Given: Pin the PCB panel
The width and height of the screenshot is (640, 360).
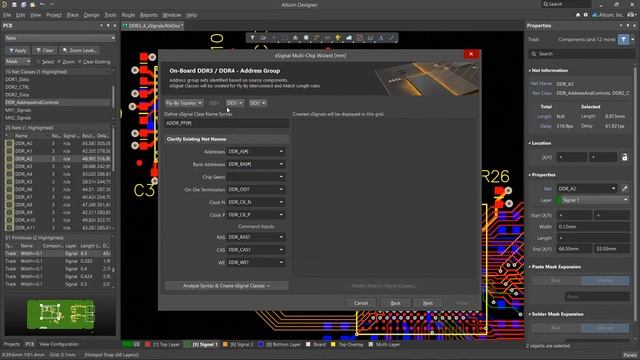Looking at the screenshot, I should tap(108, 25).
